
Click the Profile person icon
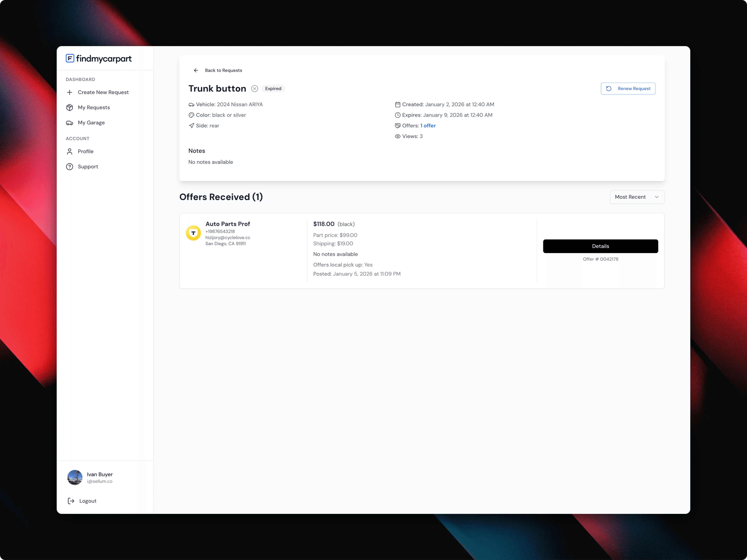point(70,151)
